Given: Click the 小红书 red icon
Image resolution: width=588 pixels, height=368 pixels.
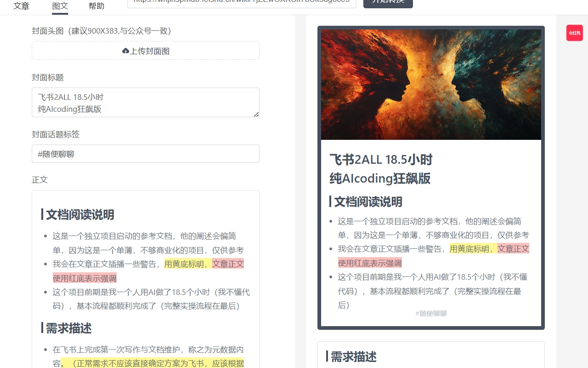Looking at the screenshot, I should (574, 33).
